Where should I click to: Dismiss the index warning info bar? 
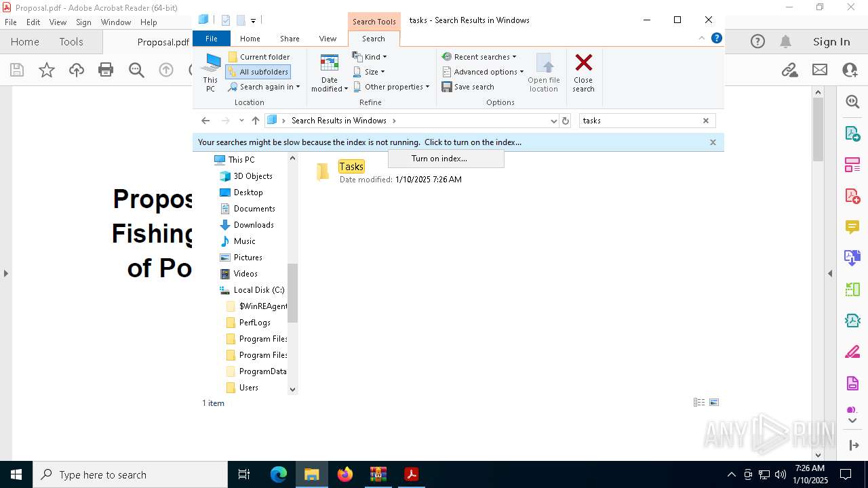pyautogui.click(x=713, y=142)
